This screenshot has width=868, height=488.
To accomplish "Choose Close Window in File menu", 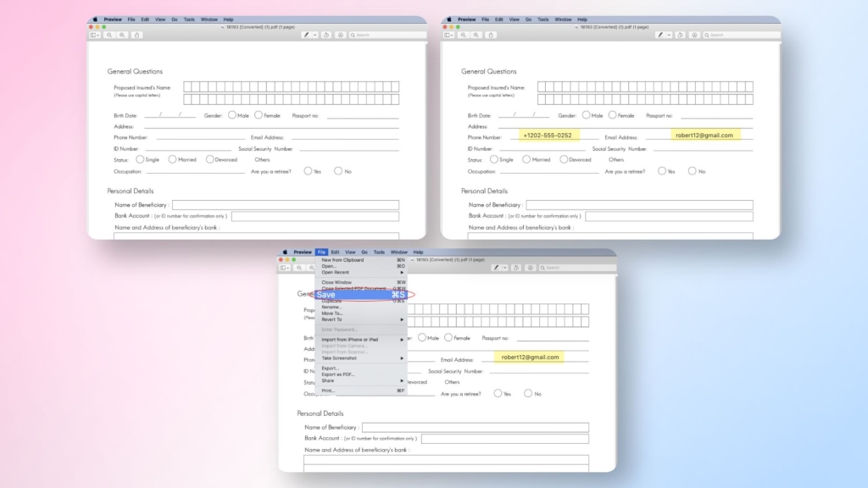I will coord(361,282).
